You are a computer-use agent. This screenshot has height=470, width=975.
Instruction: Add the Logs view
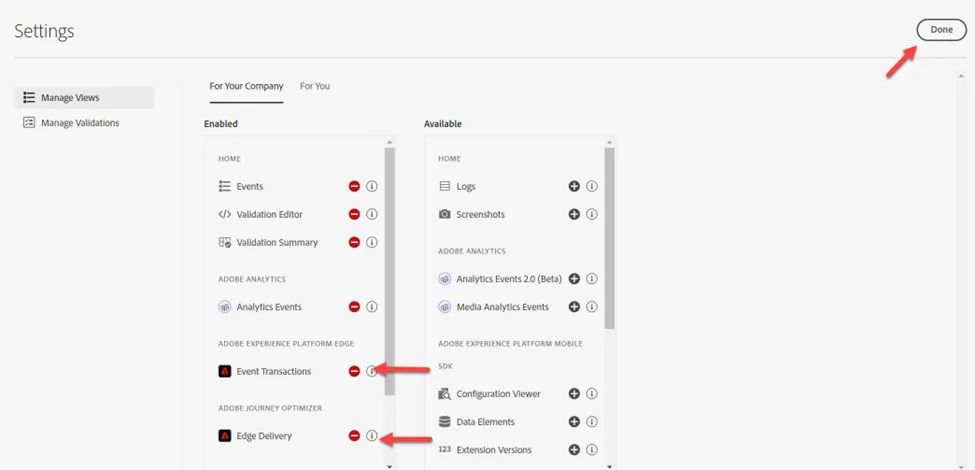pos(574,187)
